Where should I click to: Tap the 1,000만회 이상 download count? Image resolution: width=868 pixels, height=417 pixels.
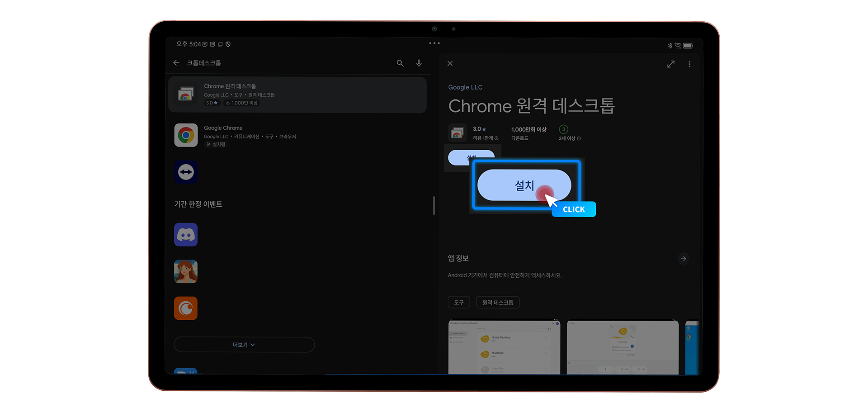529,130
